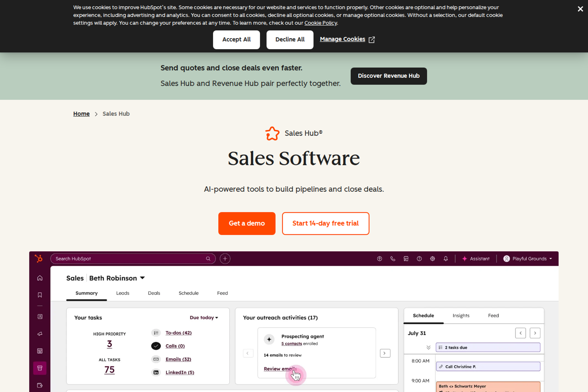
Task: Expand the double chevron beside 2 tasks due
Action: click(x=429, y=348)
